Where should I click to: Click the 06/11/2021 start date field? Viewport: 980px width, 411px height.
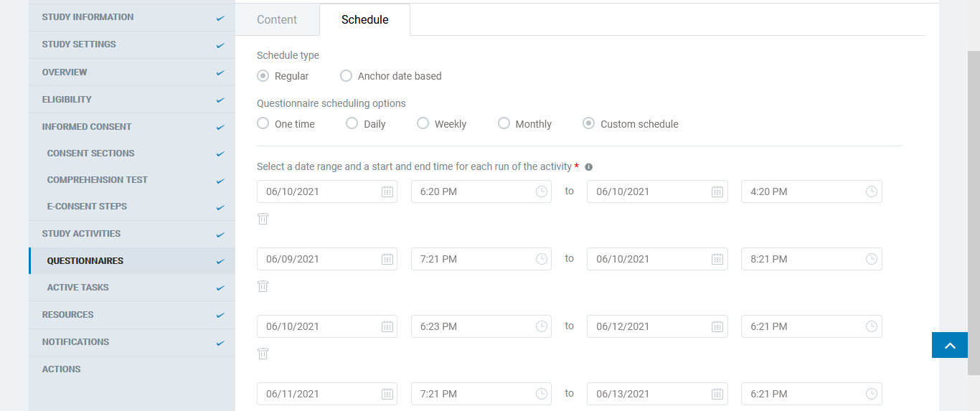(x=327, y=394)
